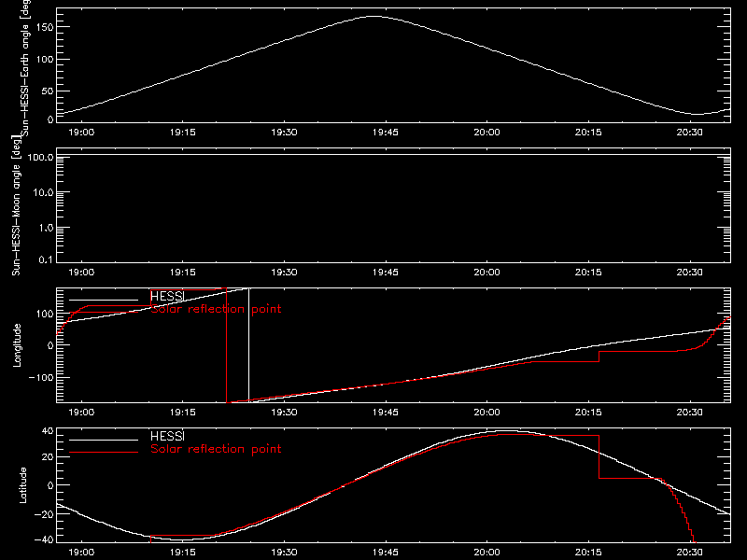Choose the 40 tick on the Latitude plot
This screenshot has height=560, width=747.
click(x=48, y=431)
